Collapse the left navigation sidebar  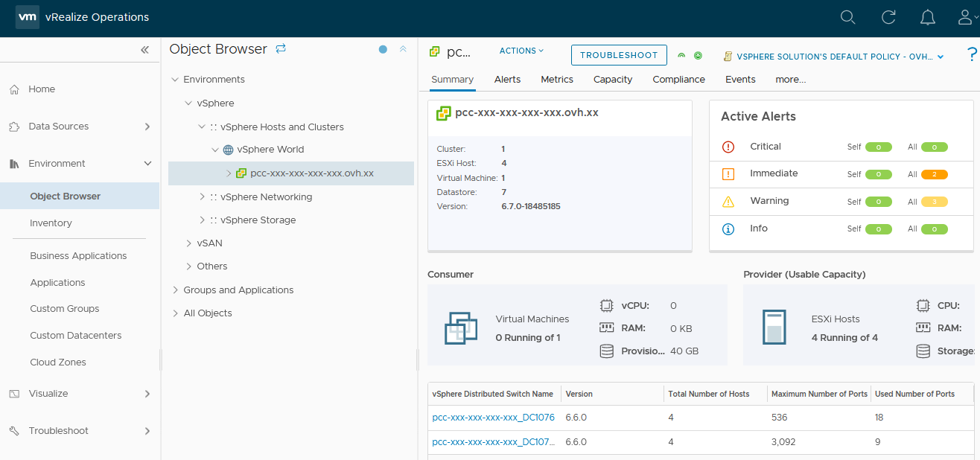144,50
